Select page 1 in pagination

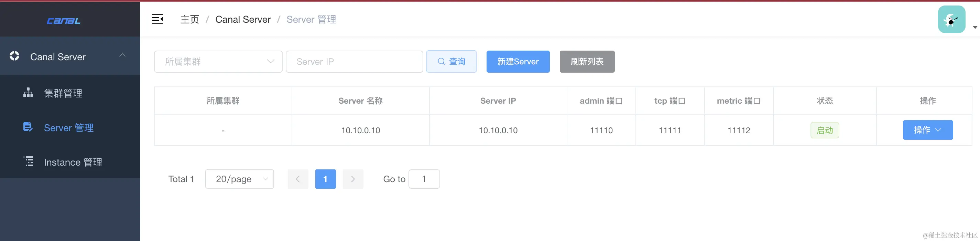click(325, 179)
